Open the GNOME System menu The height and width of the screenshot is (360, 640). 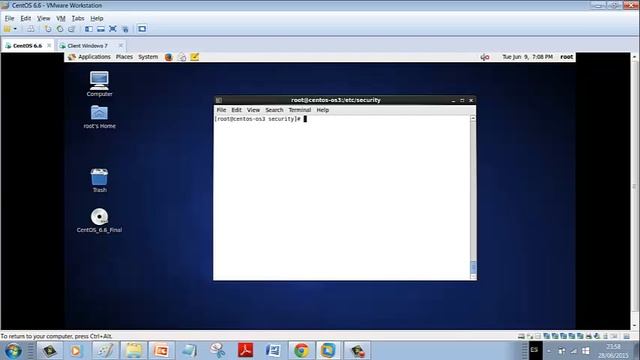click(x=148, y=57)
